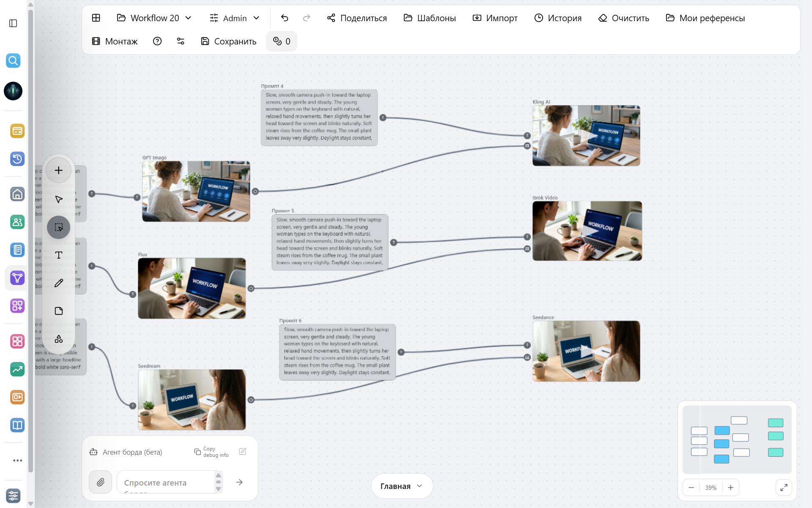Viewport: 812px width, 508px height.
Task: Open the Admin role dropdown
Action: click(x=235, y=18)
